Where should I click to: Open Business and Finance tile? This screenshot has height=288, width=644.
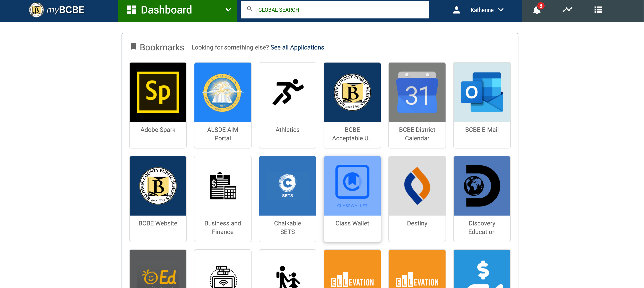223,199
